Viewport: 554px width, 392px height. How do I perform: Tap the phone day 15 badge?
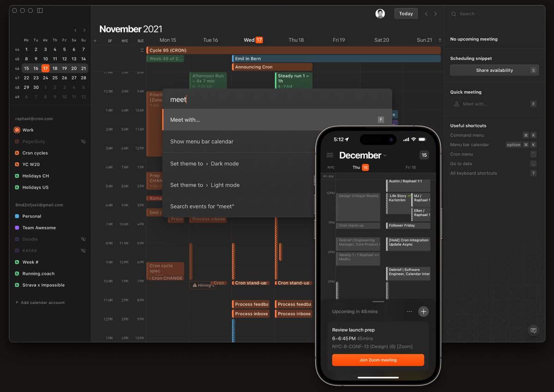click(424, 155)
